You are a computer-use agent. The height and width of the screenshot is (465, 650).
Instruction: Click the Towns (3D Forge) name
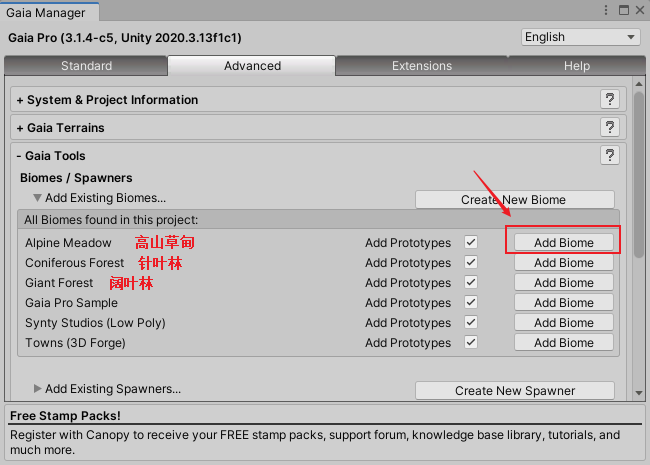point(75,343)
